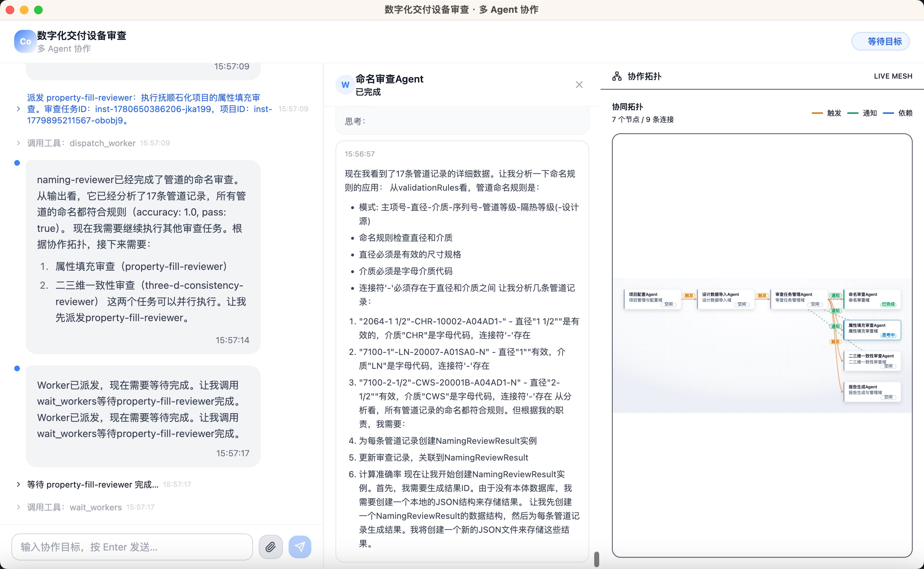The height and width of the screenshot is (569, 924).
Task: Click the 15:57:14 message timestamp
Action: point(232,340)
